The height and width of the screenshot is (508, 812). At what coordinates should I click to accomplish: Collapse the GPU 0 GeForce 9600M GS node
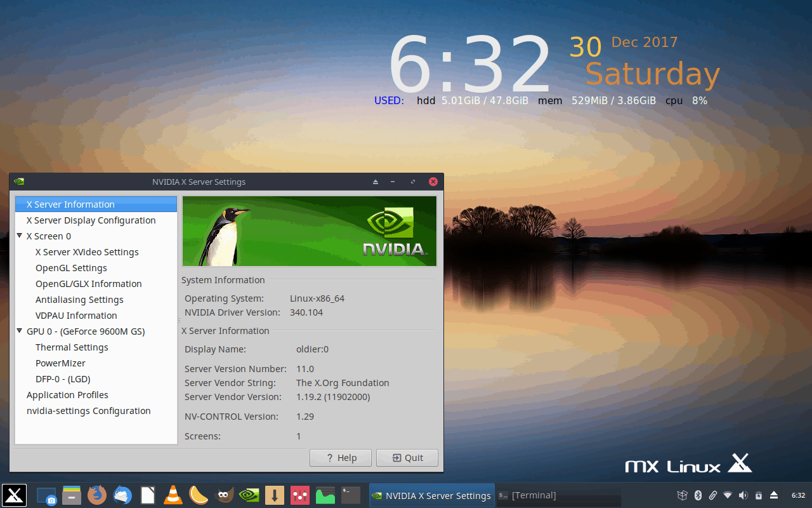coord(20,331)
